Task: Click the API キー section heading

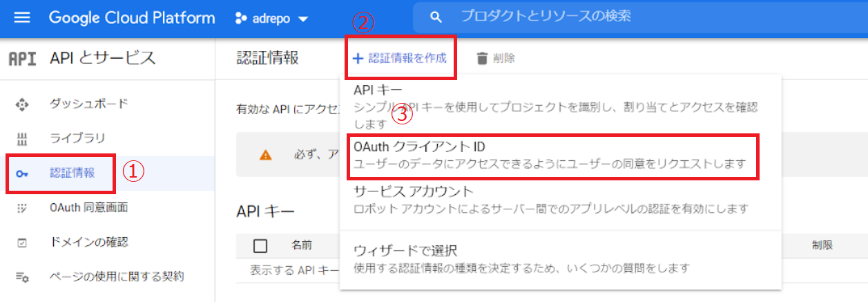Action: click(x=265, y=211)
